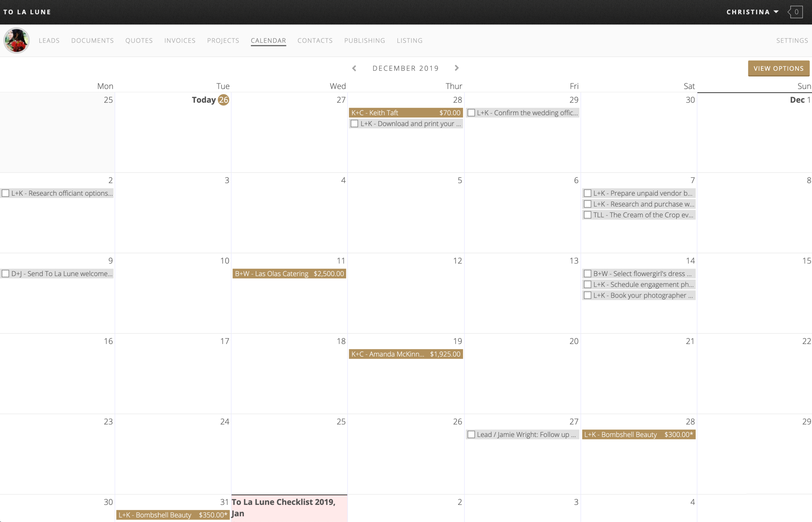Go to SETTINGS

[x=792, y=40]
